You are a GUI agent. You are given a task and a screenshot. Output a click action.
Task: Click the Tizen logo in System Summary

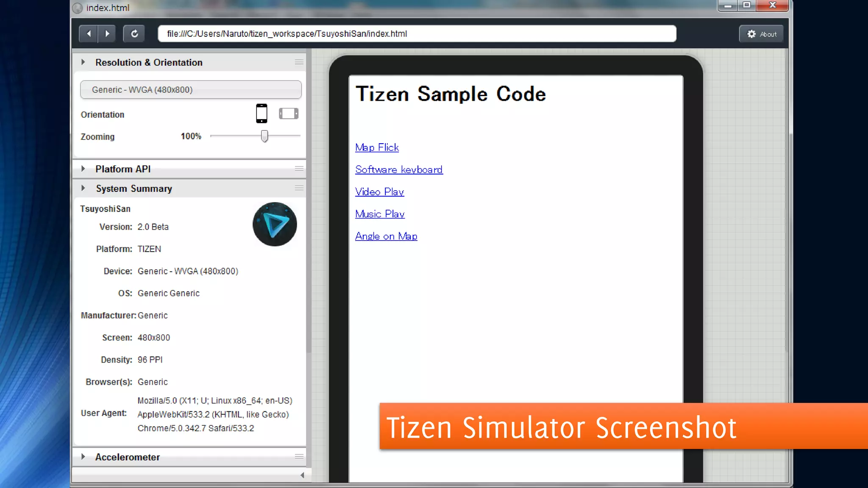pos(275,224)
